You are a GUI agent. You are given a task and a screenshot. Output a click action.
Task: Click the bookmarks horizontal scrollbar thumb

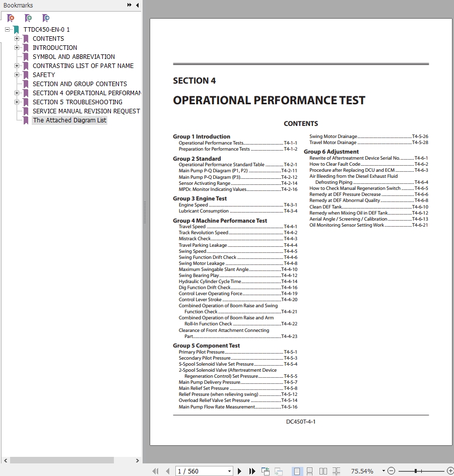point(62,460)
